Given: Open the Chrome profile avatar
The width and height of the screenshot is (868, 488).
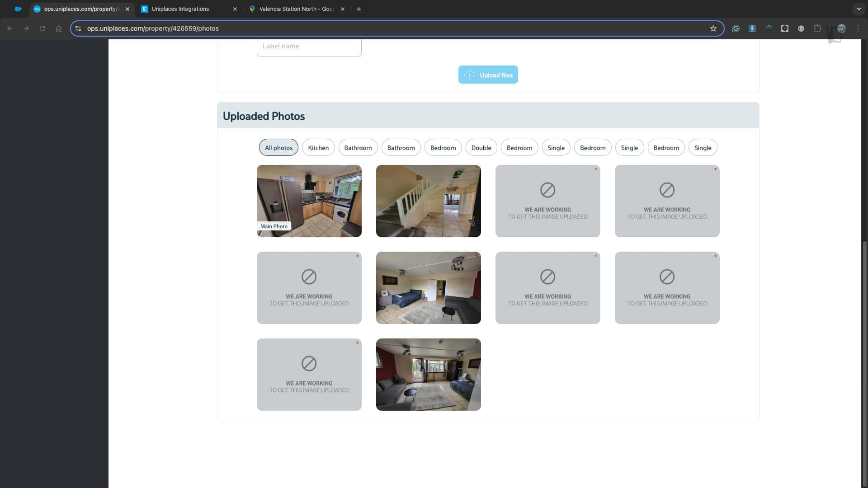Looking at the screenshot, I should (841, 28).
